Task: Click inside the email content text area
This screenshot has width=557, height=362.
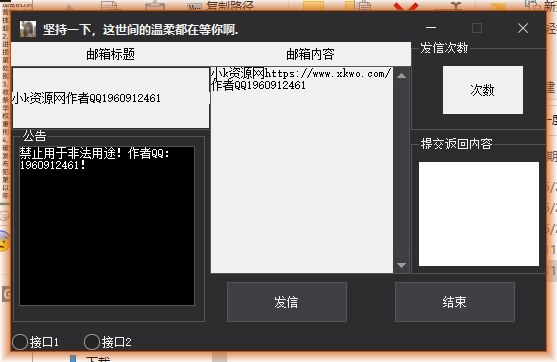Action: (x=302, y=170)
